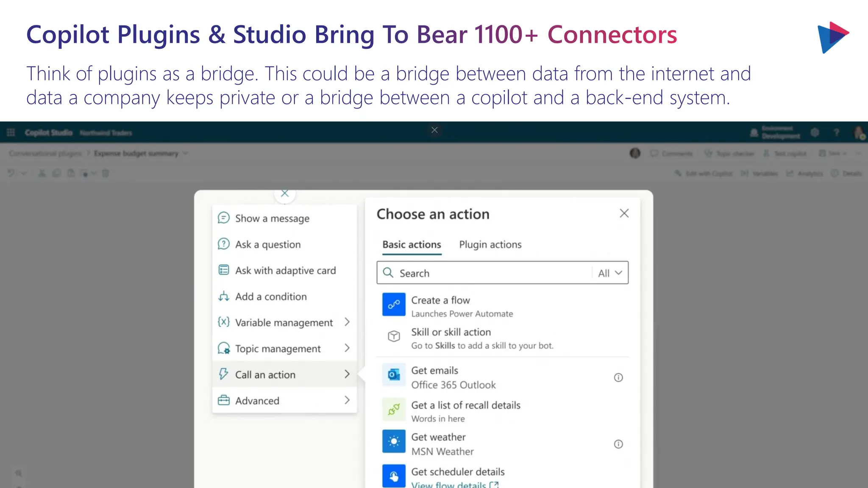
Task: Click the Create a flow Power Automate icon
Action: 394,304
